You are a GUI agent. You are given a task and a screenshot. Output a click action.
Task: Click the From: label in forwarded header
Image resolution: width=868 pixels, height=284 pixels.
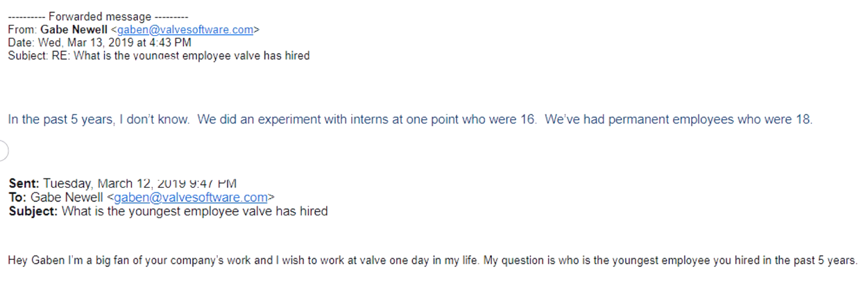(22, 30)
